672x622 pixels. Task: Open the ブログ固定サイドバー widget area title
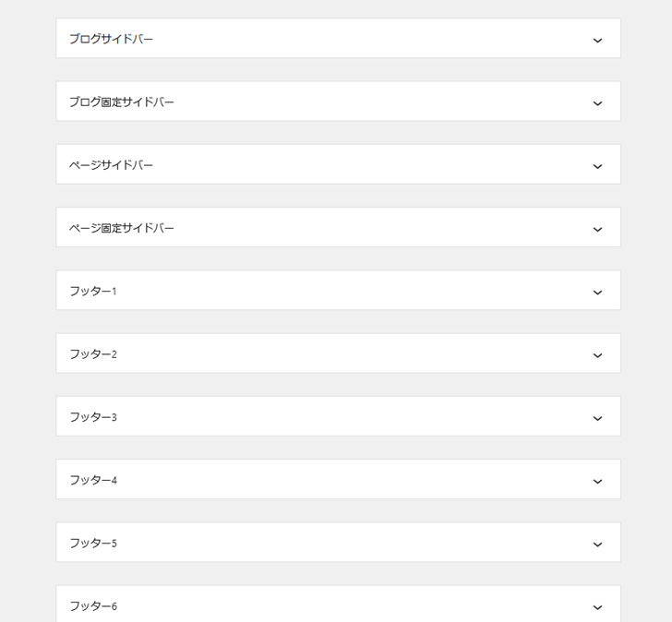(x=122, y=102)
